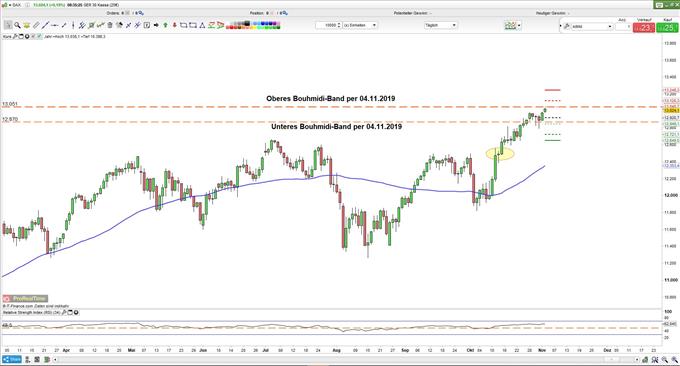
Task: Open the order template dropdown
Action: point(592,26)
